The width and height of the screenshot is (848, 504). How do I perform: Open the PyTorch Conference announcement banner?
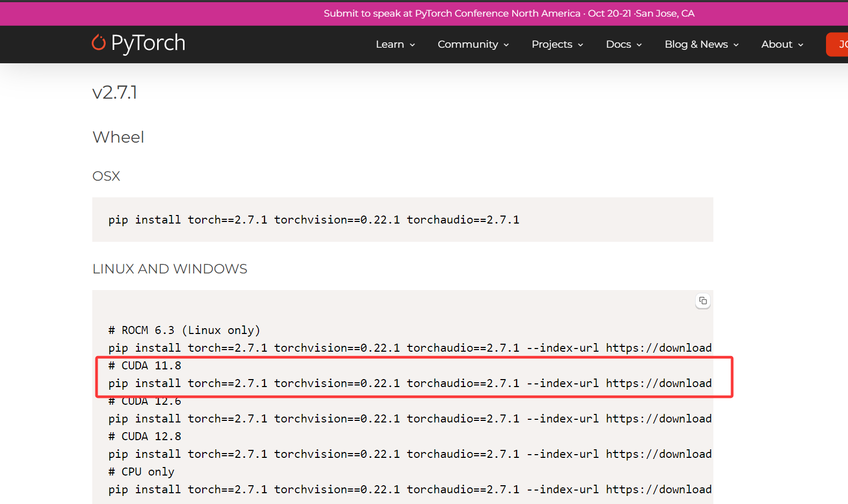point(509,13)
